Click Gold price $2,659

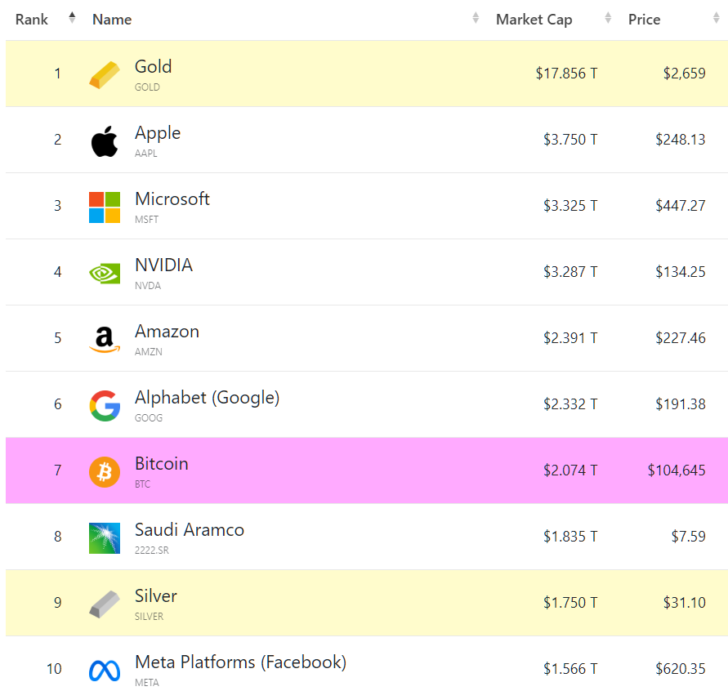pyautogui.click(x=685, y=74)
